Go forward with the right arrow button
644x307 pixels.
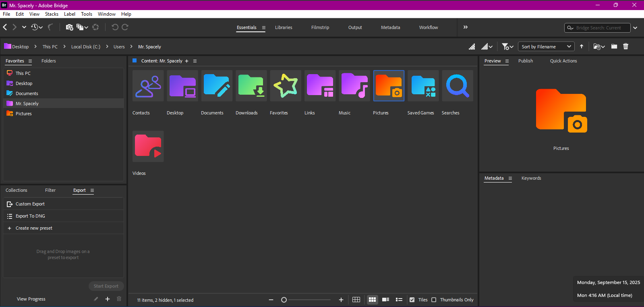[14, 27]
